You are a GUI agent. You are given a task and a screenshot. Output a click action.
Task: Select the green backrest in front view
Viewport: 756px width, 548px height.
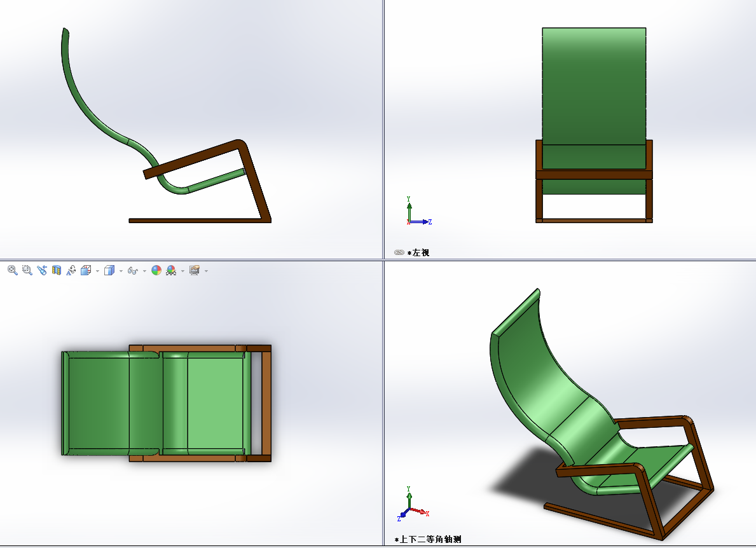click(594, 86)
